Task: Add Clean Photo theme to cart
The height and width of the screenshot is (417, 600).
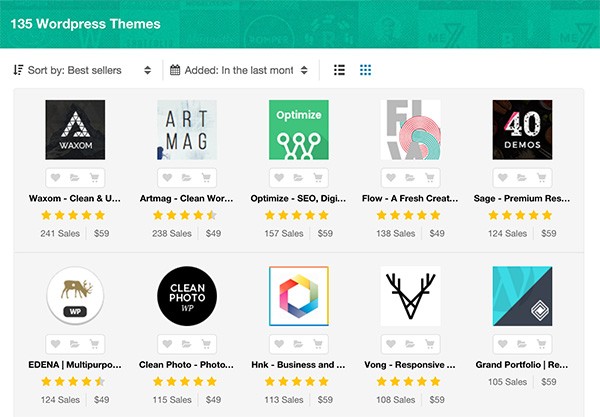Action: (206, 344)
